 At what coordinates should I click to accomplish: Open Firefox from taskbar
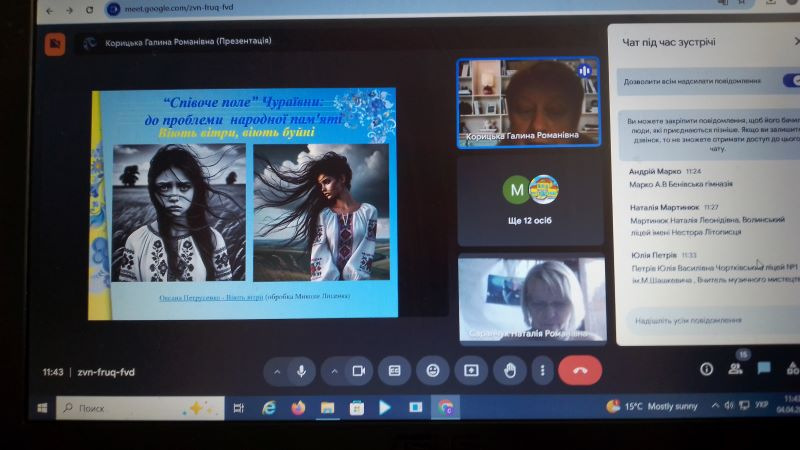pos(298,408)
